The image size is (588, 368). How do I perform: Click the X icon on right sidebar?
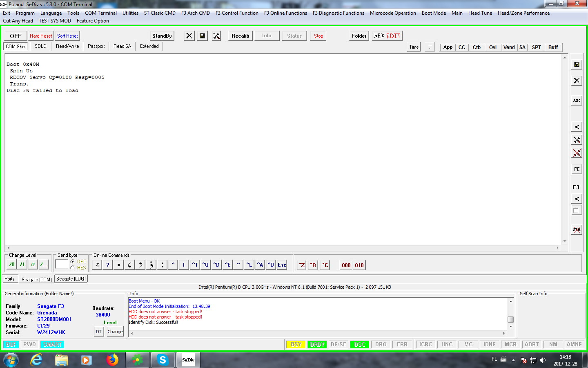pyautogui.click(x=577, y=81)
